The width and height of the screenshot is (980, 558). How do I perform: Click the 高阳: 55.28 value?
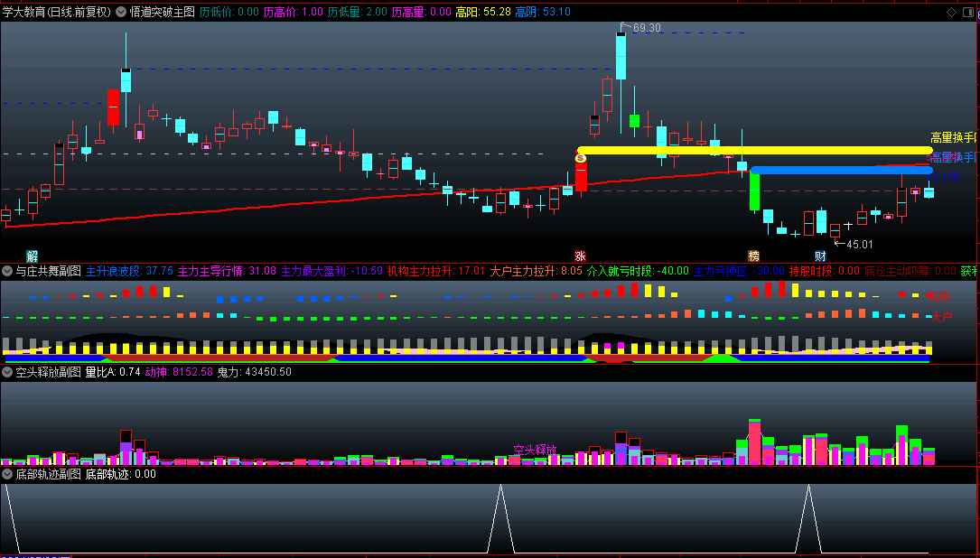(x=483, y=12)
